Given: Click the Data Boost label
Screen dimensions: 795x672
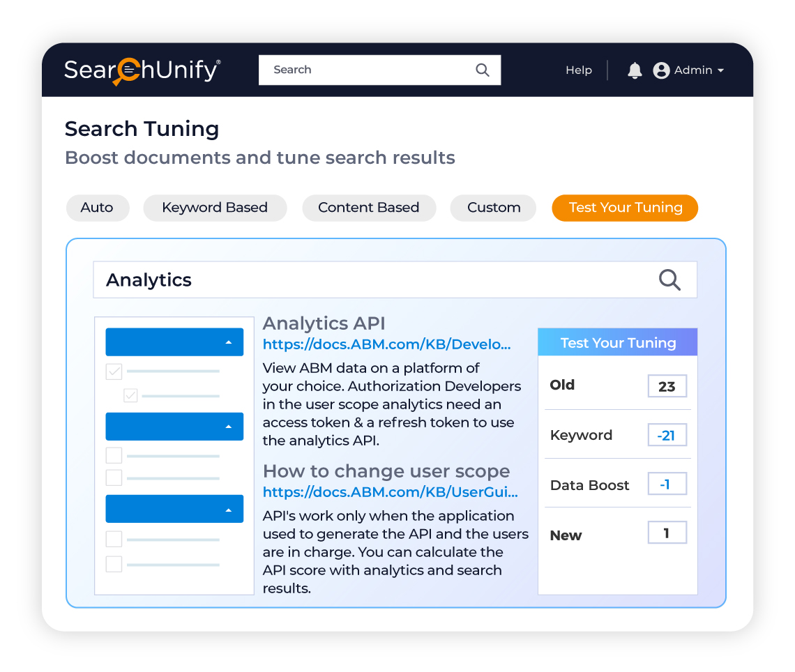Looking at the screenshot, I should click(x=590, y=485).
